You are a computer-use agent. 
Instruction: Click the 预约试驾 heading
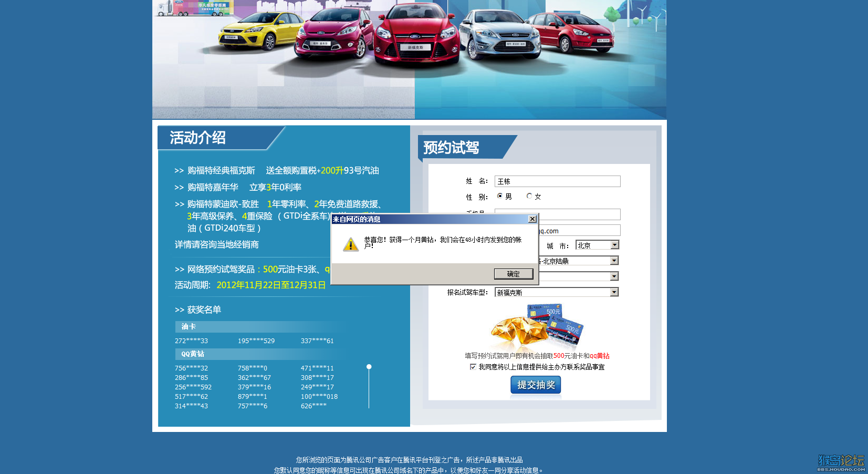(452, 148)
